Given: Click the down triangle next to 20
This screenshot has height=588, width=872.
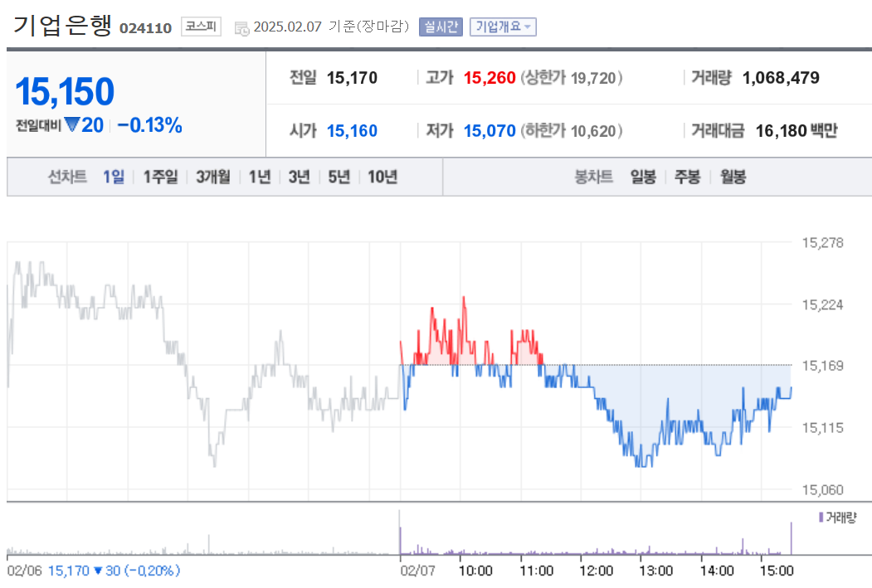Looking at the screenshot, I should [72, 124].
